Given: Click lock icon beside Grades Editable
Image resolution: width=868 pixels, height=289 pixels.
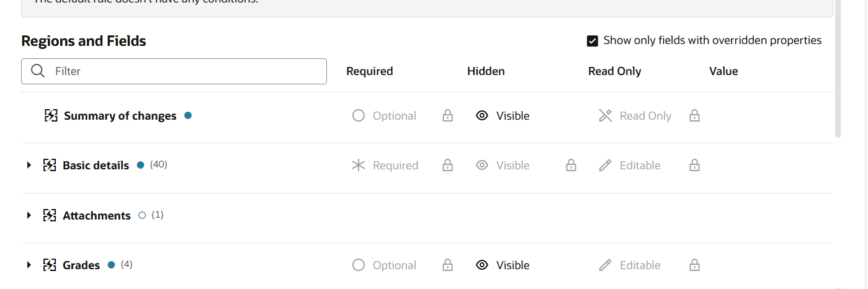Looking at the screenshot, I should [x=695, y=265].
